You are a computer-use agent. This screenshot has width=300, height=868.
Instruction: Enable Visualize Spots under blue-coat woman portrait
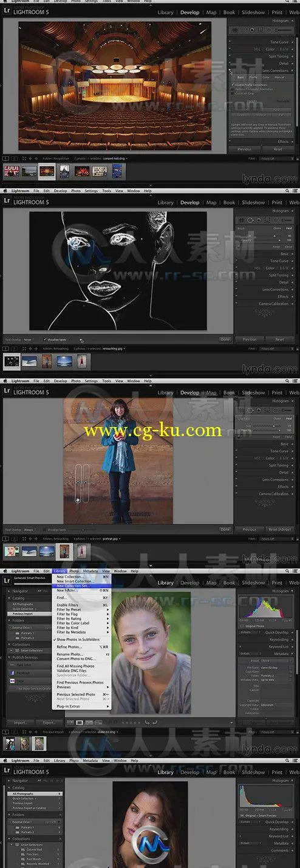(46, 530)
